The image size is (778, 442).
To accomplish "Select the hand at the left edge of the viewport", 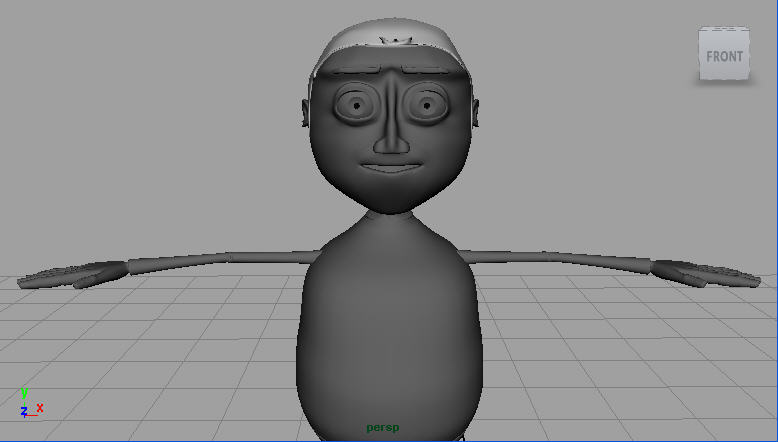I will 72,275.
